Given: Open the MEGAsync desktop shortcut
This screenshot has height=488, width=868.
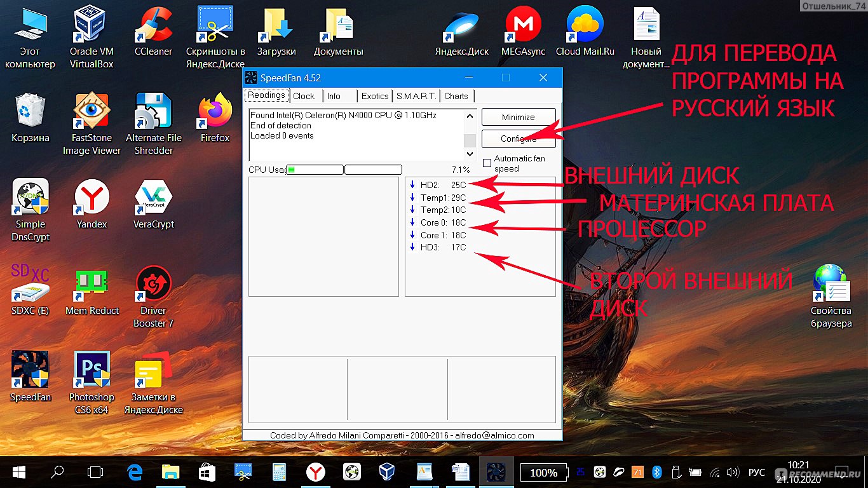Looking at the screenshot, I should pos(524,32).
